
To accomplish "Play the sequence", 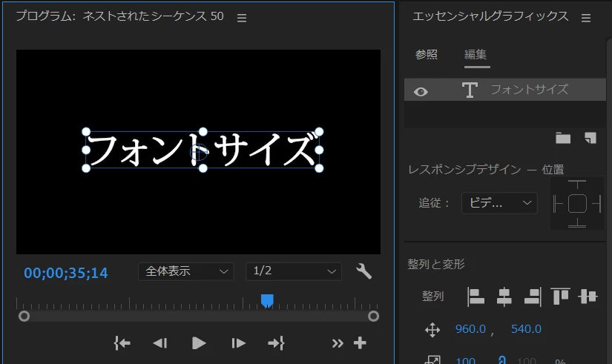I will tap(199, 343).
